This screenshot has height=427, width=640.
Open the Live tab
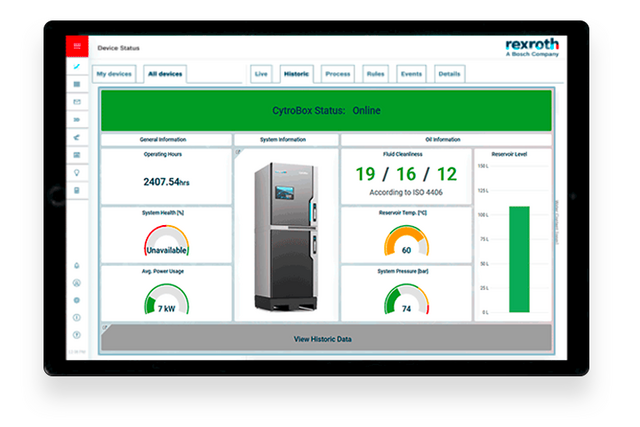coord(261,74)
